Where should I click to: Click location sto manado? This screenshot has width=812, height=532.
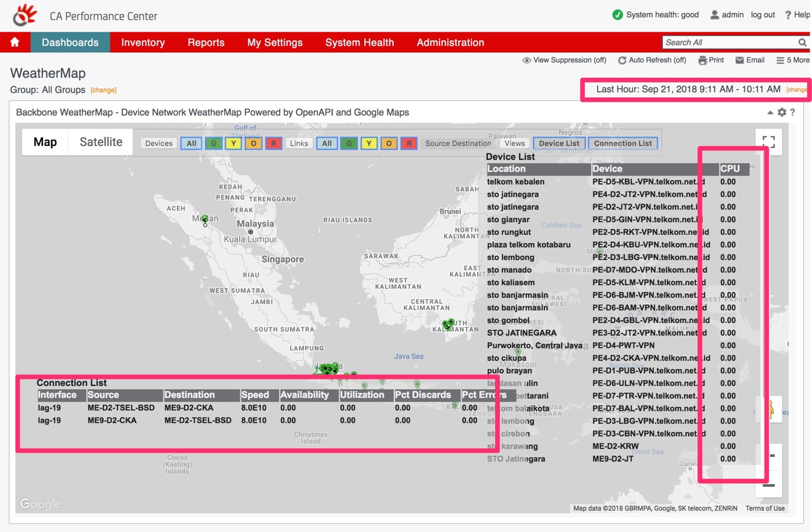[x=509, y=270]
